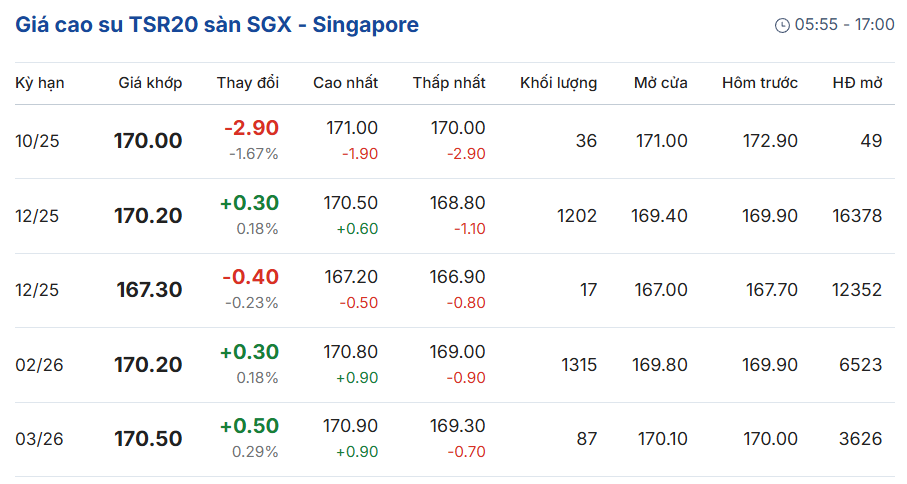Click the Mở cửa column header
907x484 pixels.
coord(660,83)
